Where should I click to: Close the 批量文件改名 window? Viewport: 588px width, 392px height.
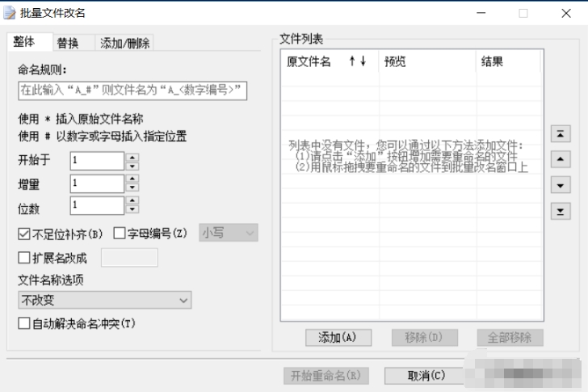point(566,13)
